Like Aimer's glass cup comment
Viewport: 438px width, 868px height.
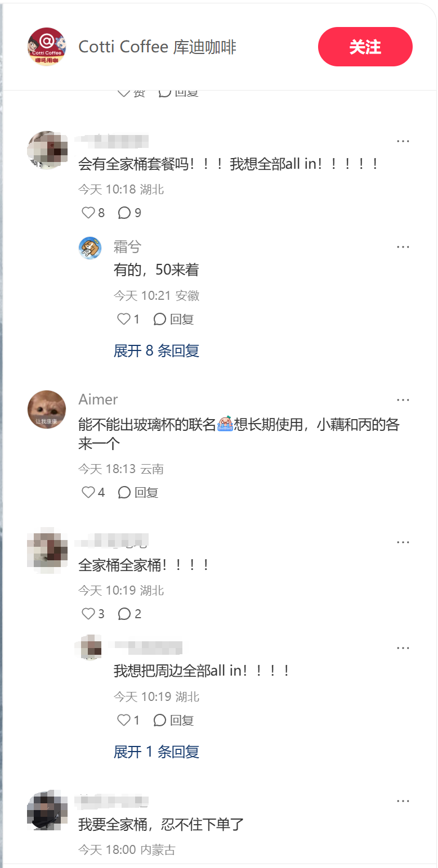pyautogui.click(x=93, y=492)
